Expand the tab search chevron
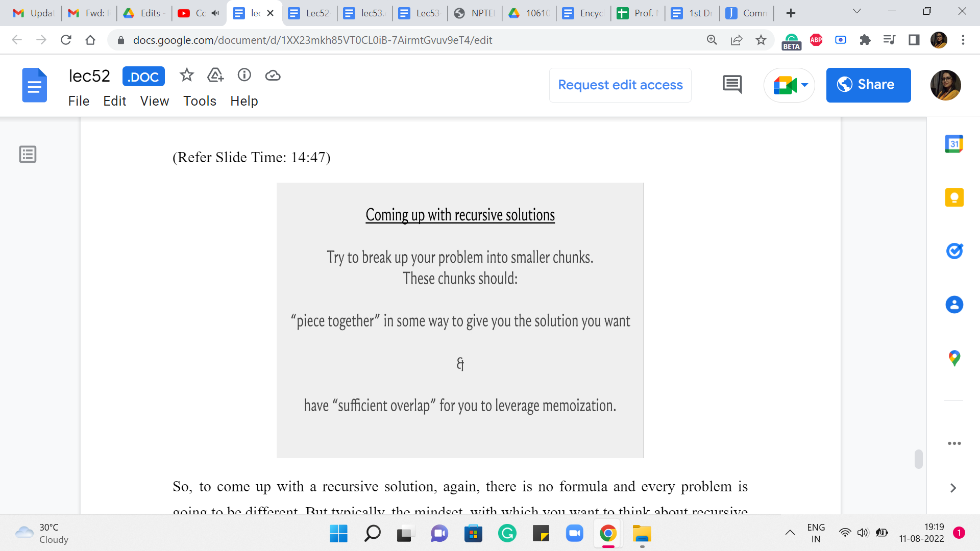Screen dimensions: 980x551 point(857,12)
